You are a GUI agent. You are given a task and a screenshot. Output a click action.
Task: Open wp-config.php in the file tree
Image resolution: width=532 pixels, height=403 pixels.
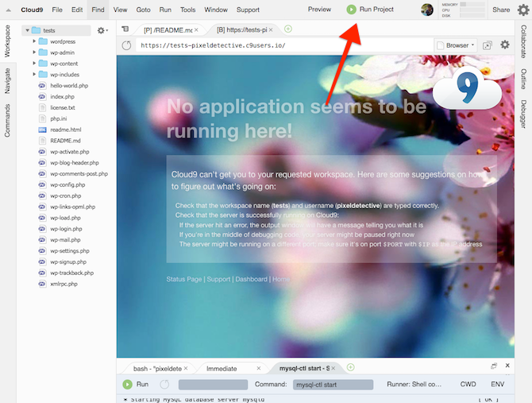67,184
